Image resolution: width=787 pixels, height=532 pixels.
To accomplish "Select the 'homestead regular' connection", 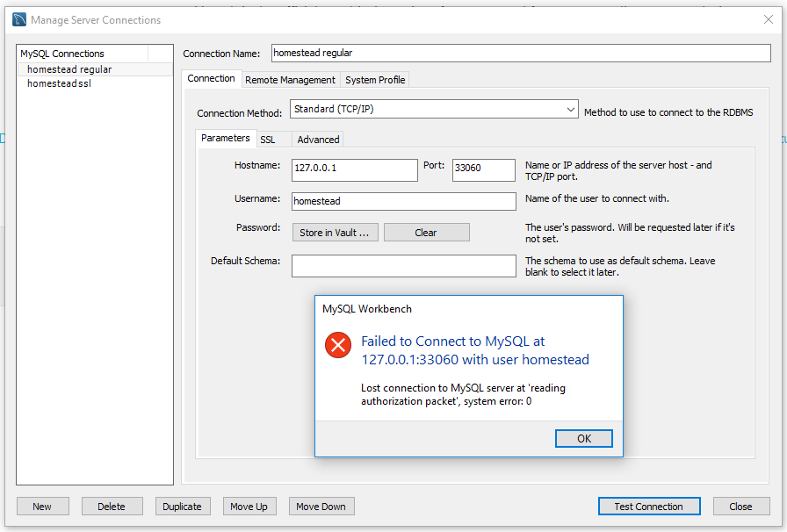I will pyautogui.click(x=69, y=69).
